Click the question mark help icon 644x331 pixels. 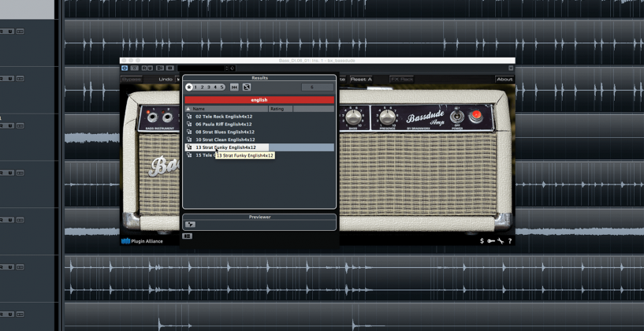pyautogui.click(x=510, y=241)
